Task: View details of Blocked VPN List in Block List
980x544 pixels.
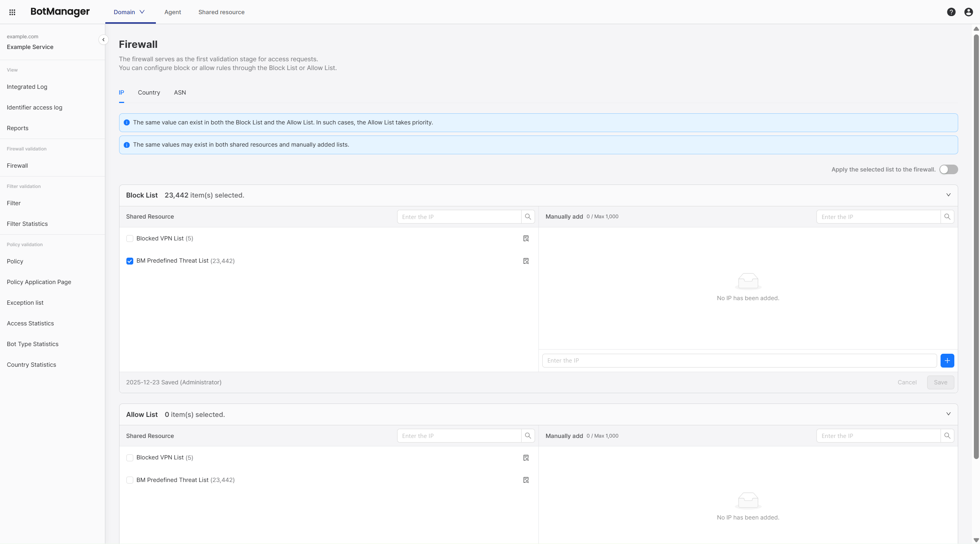Action: click(526, 239)
